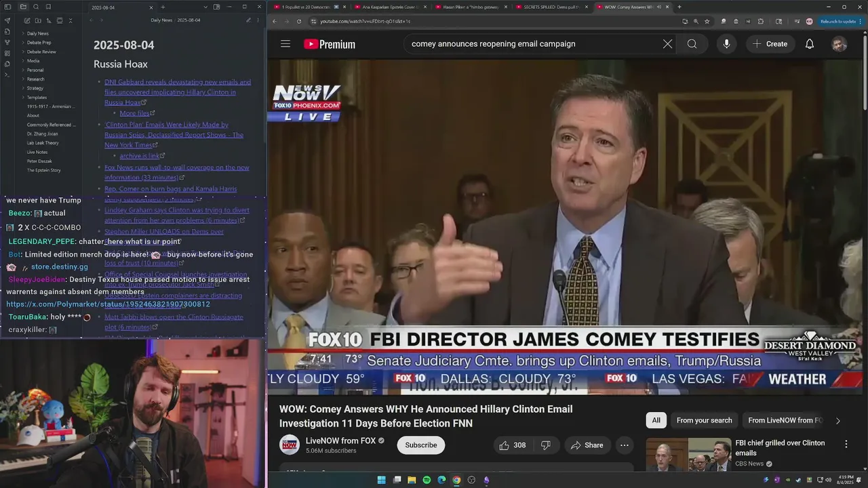868x488 pixels.
Task: Run the YouTube search with magnifier button
Action: [692, 44]
